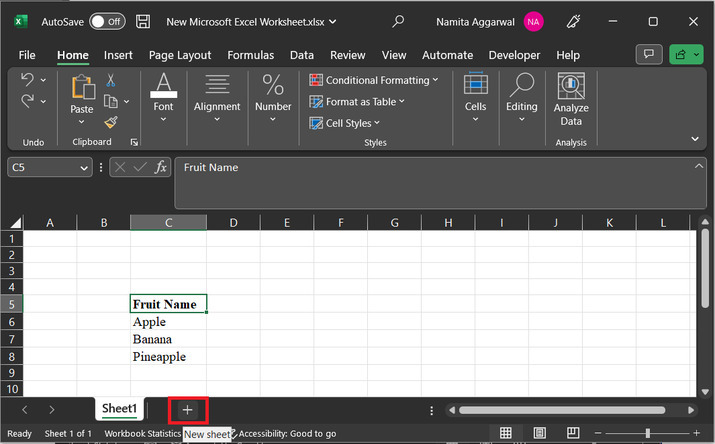Select the cell containing Apple
Image resolution: width=715 pixels, height=444 pixels.
(168, 321)
